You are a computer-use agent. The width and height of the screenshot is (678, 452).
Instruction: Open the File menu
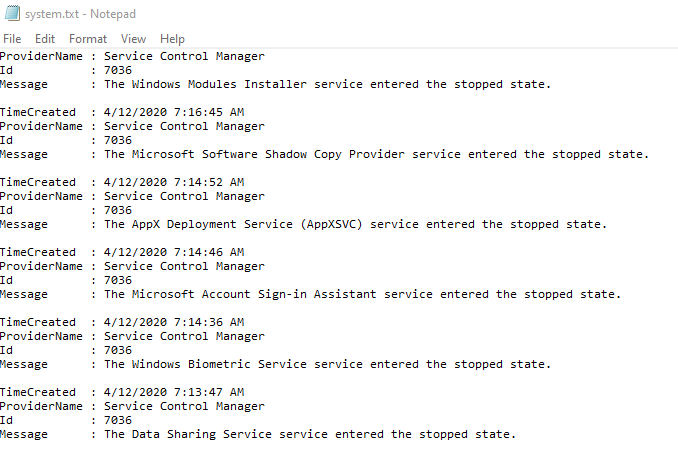click(12, 39)
